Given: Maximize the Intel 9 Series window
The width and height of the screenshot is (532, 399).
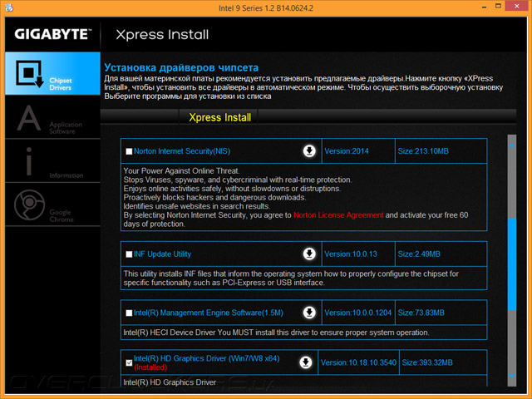Looking at the screenshot, I should pos(498,7).
